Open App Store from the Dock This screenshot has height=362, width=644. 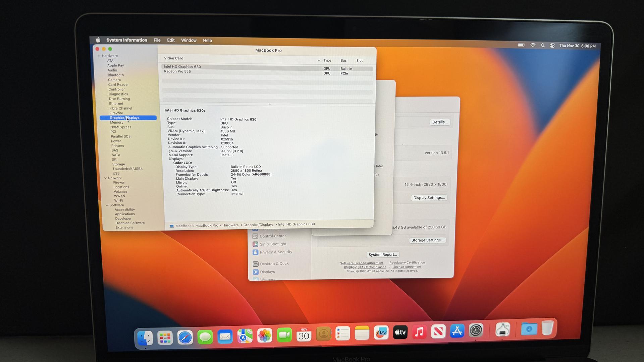(457, 331)
